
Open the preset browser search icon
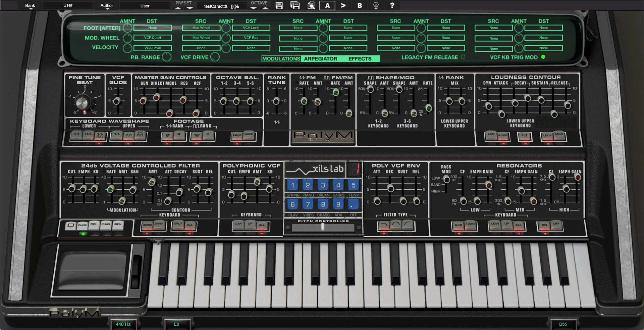[x=311, y=5]
